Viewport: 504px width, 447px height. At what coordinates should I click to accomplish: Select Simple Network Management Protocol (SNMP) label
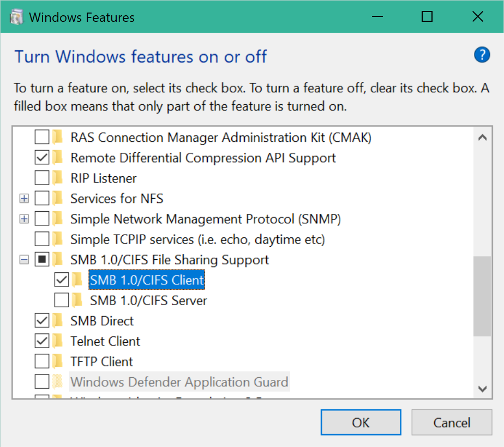tap(206, 219)
